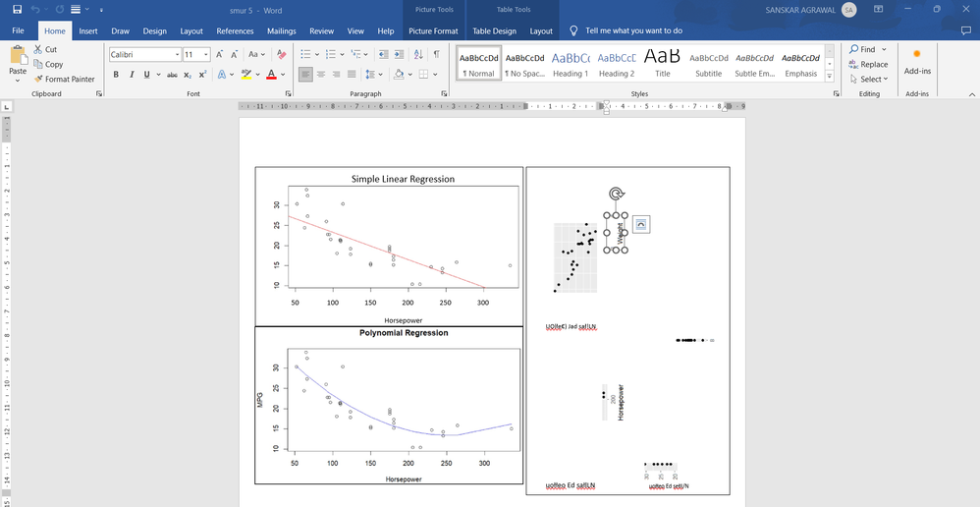Image resolution: width=980 pixels, height=507 pixels.
Task: Toggle align right
Action: tap(336, 75)
